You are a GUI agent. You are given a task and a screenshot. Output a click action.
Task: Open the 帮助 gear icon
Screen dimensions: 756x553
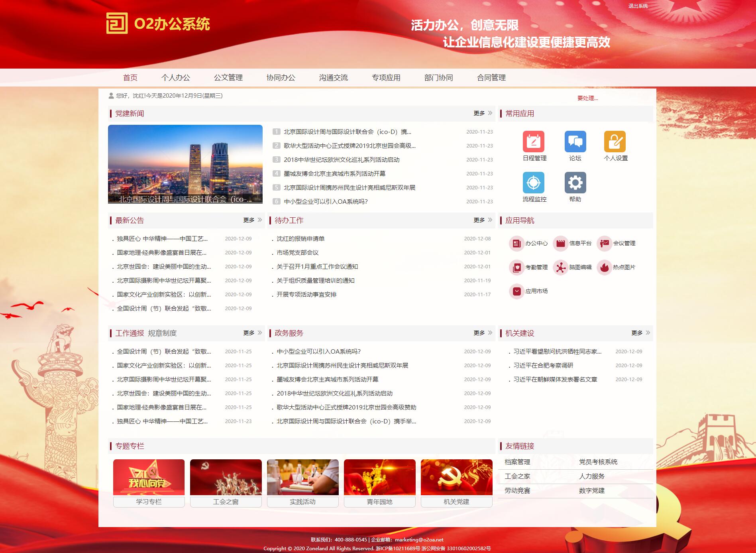(575, 183)
